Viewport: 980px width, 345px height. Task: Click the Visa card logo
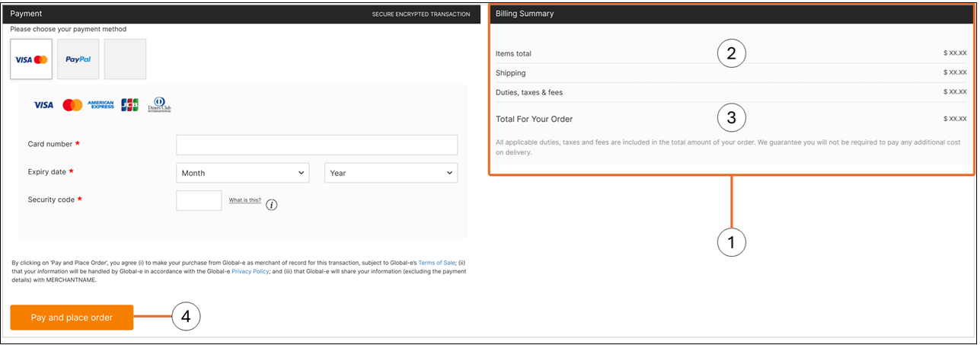tap(43, 105)
